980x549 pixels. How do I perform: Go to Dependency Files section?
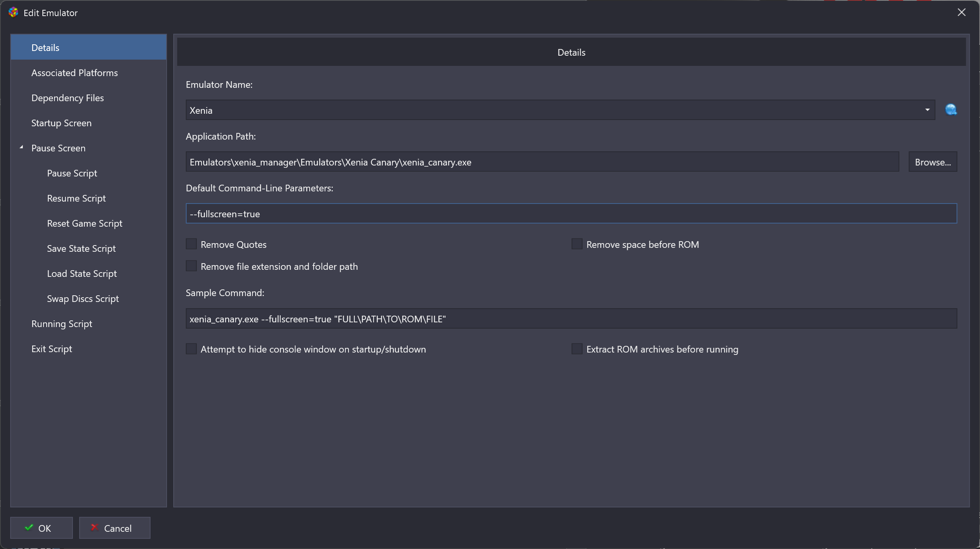pos(89,98)
